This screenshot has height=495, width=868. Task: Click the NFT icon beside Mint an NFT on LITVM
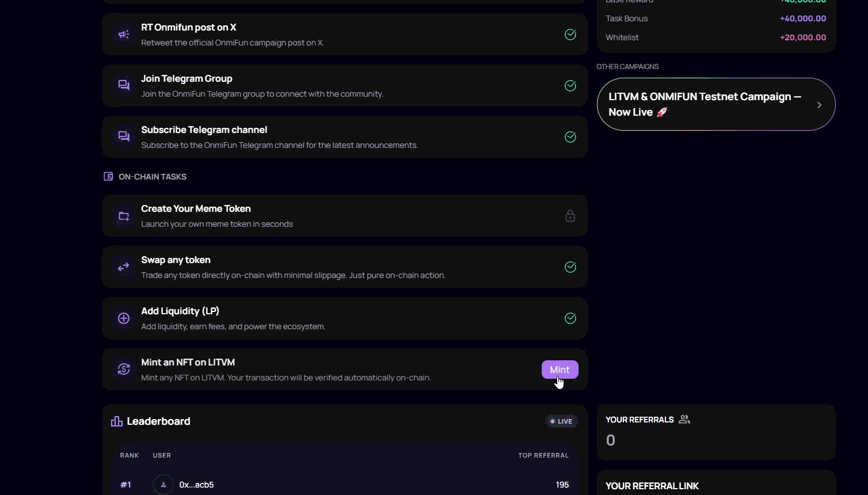[x=124, y=370]
